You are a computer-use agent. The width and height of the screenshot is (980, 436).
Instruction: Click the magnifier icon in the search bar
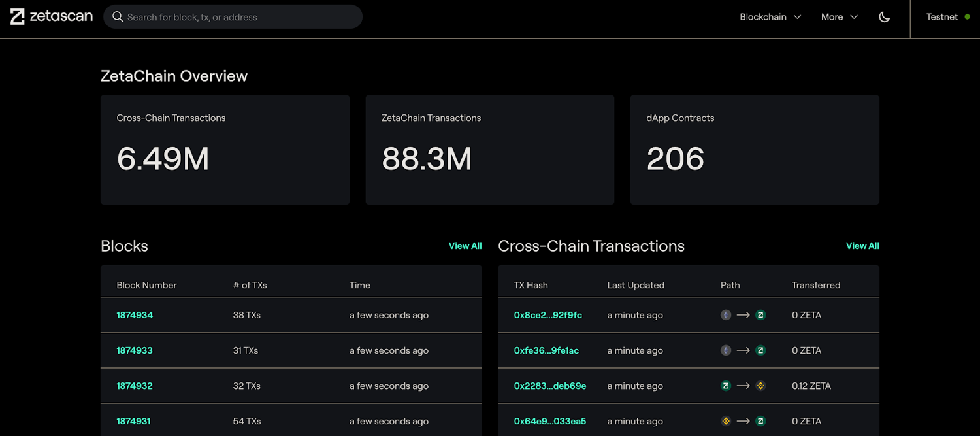(118, 16)
